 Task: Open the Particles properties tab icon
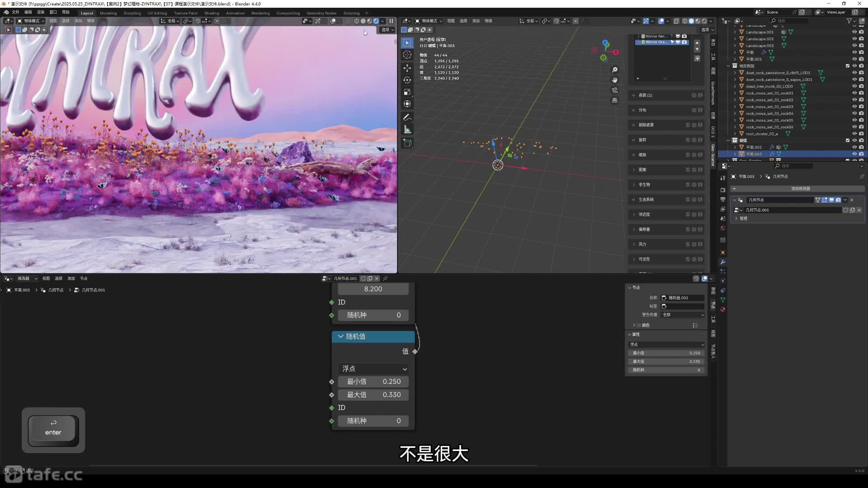[x=722, y=272]
